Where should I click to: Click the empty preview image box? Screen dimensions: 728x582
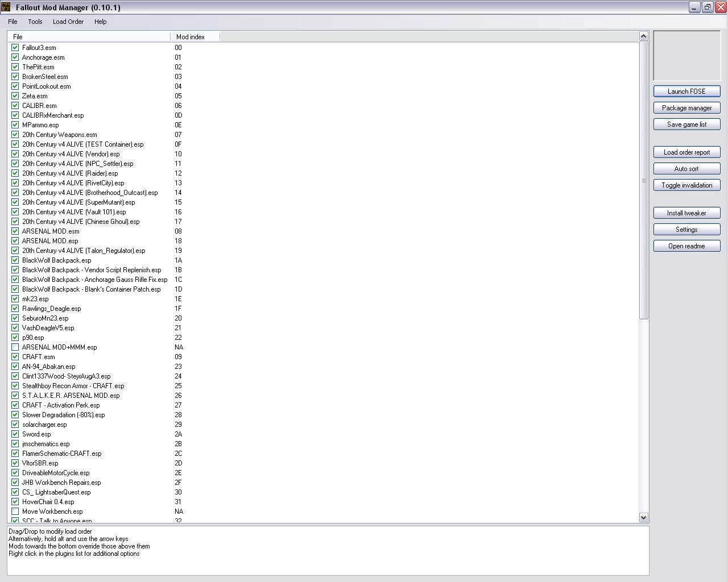(x=686, y=56)
